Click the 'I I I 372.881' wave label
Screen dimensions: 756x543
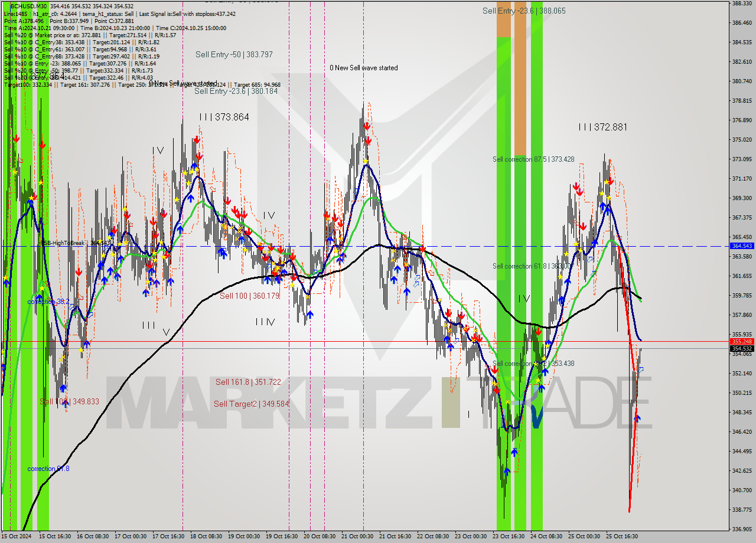[603, 127]
